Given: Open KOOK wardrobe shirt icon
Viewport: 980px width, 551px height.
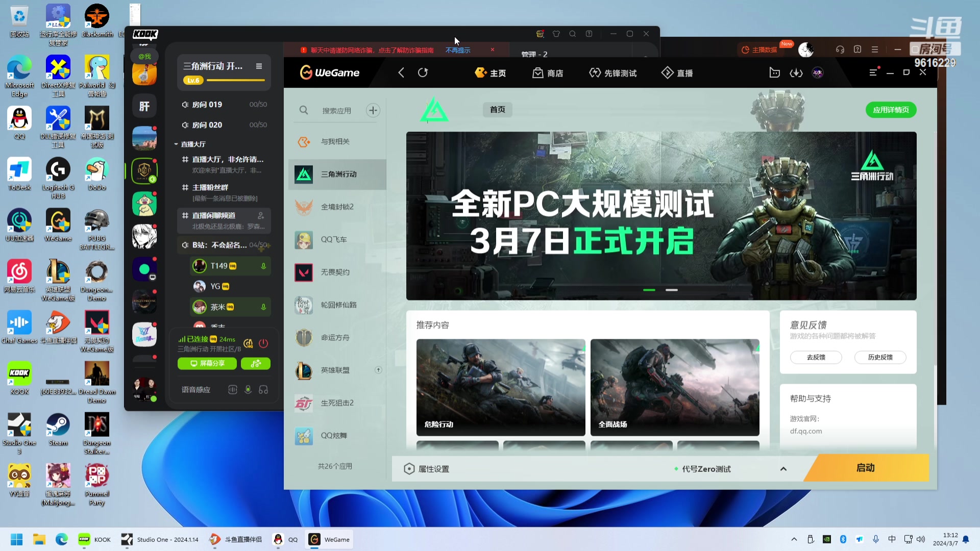Looking at the screenshot, I should (x=556, y=34).
